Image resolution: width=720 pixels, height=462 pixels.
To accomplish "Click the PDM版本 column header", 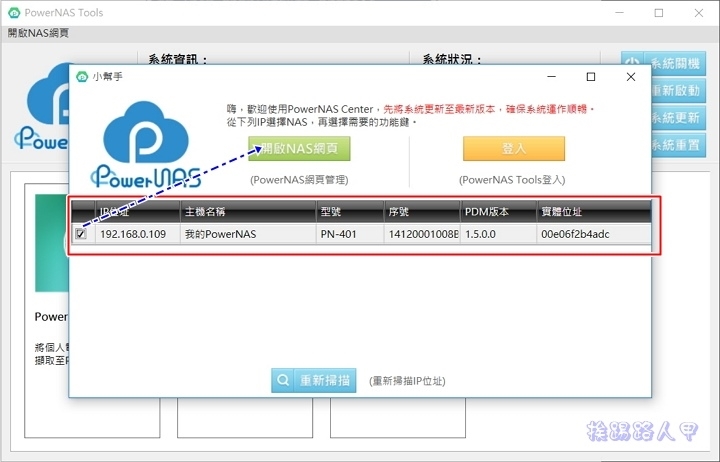I will pyautogui.click(x=499, y=212).
